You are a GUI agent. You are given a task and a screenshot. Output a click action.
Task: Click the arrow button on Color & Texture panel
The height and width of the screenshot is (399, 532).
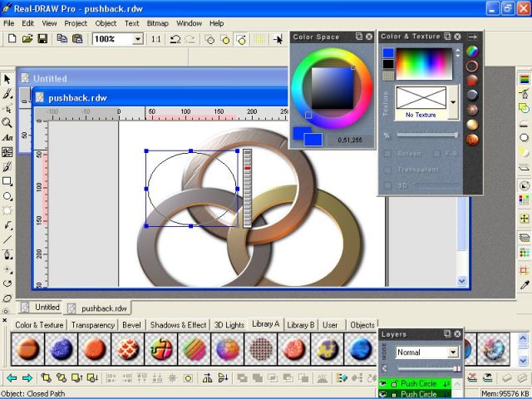pos(473,37)
